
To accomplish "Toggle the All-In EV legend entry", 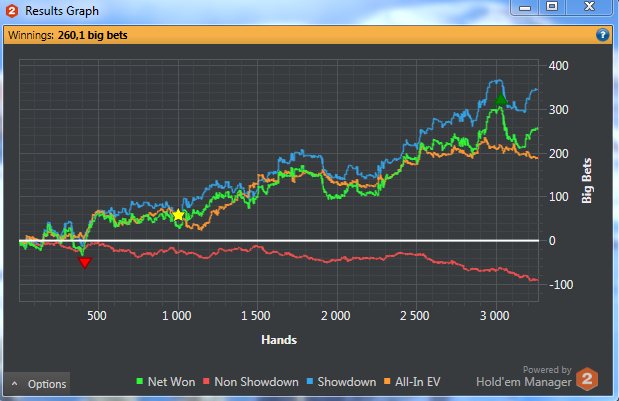I will pyautogui.click(x=412, y=382).
